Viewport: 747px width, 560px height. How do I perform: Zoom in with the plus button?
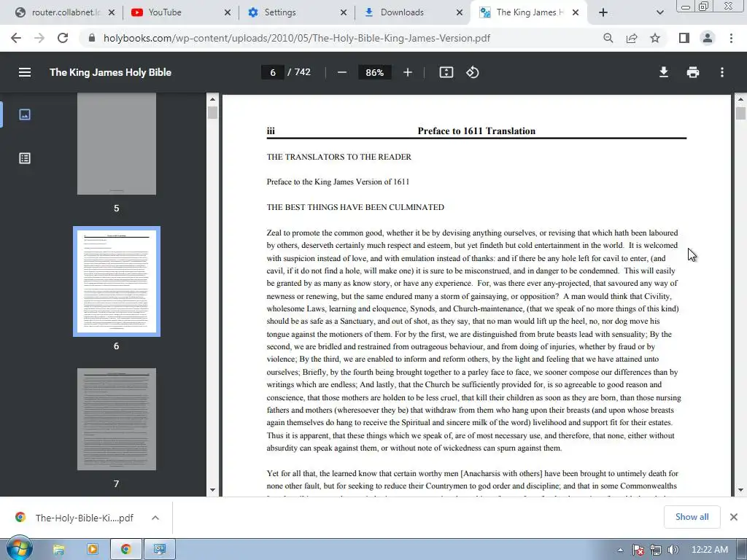(x=407, y=72)
